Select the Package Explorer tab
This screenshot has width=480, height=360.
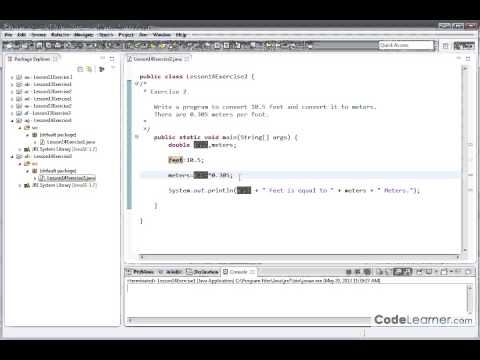(x=32, y=59)
